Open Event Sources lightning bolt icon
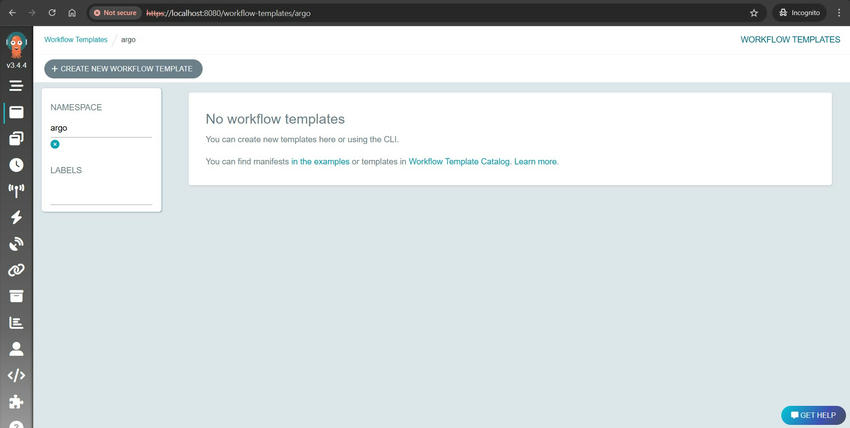850x428 pixels. tap(16, 217)
